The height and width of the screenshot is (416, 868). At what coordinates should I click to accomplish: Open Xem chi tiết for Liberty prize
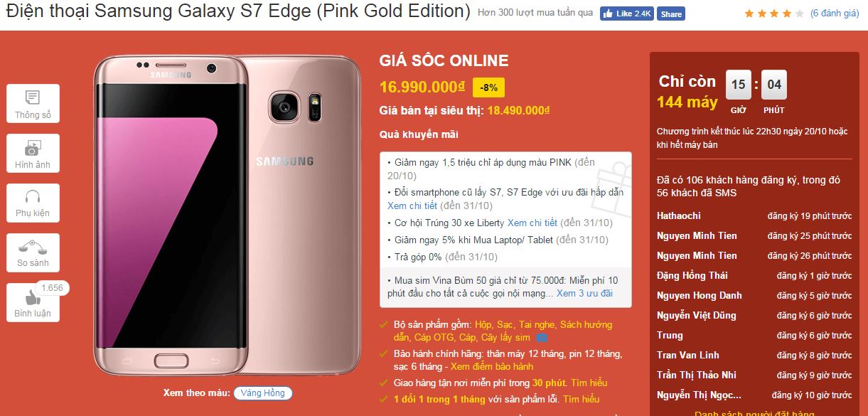click(532, 223)
